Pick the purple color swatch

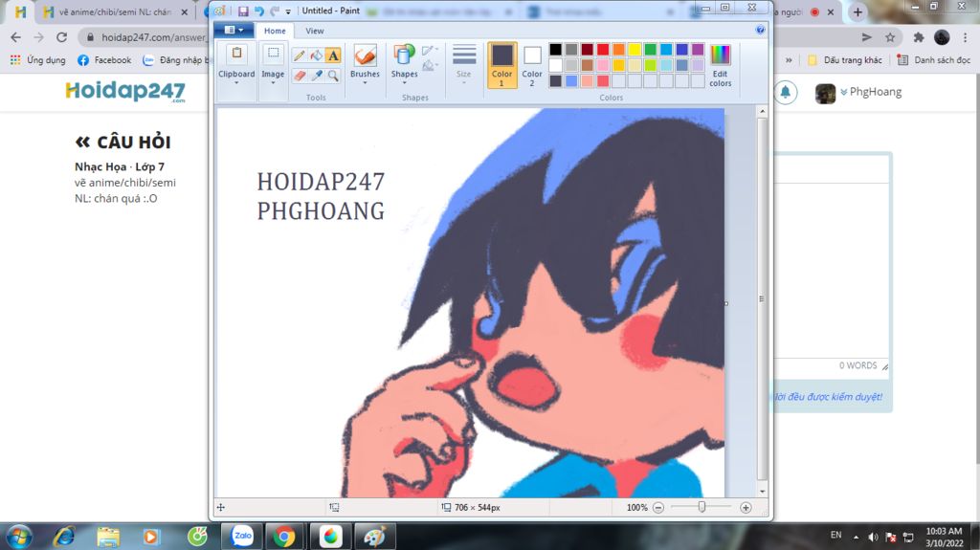pyautogui.click(x=698, y=50)
